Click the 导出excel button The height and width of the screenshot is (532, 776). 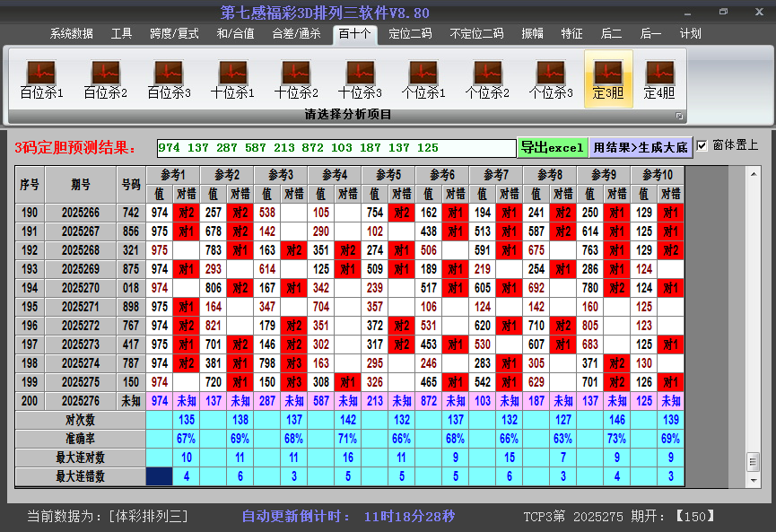[x=554, y=145]
